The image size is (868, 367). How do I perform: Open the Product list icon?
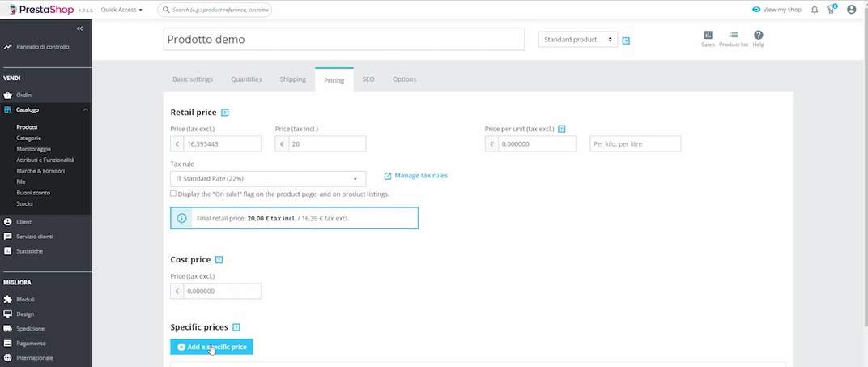tap(733, 38)
